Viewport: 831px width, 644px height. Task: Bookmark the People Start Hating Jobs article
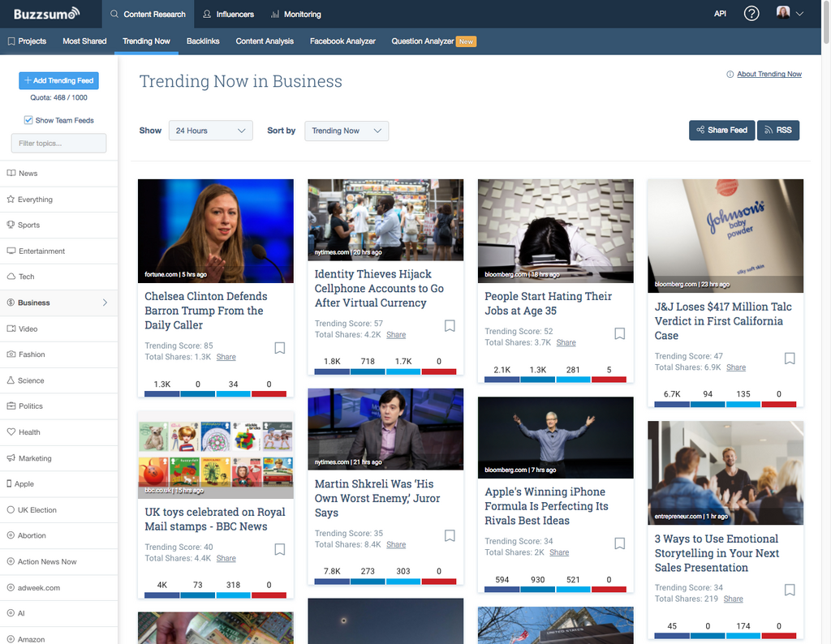point(619,333)
